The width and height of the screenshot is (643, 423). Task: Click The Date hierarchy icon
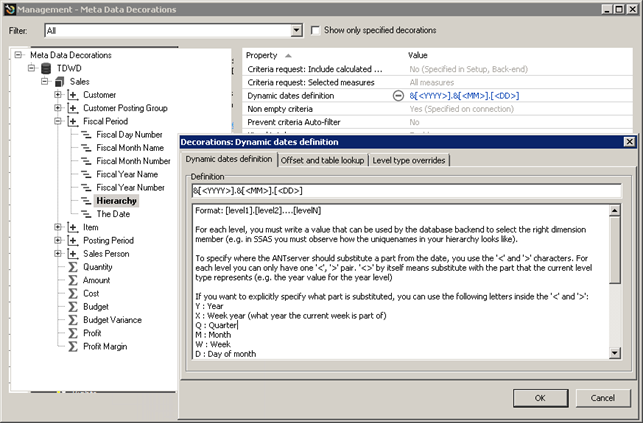click(x=86, y=214)
